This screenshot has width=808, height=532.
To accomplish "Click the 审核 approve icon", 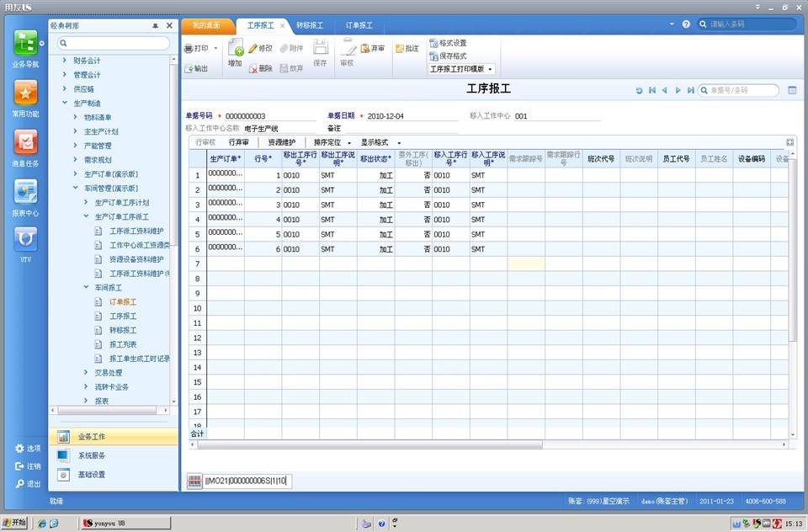I will pyautogui.click(x=348, y=47).
